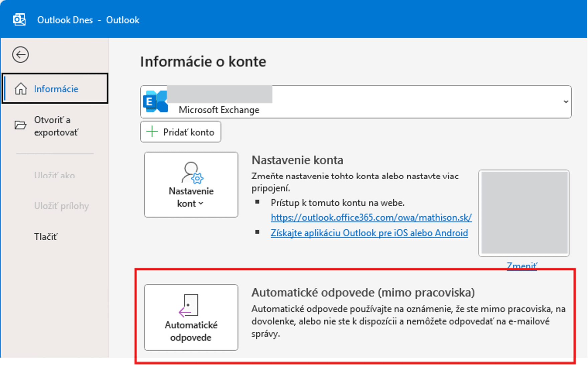Click the back arrow to leave account info
The width and height of the screenshot is (588, 365).
pos(20,54)
